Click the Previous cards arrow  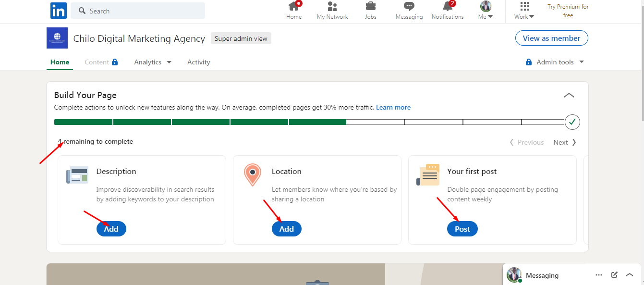pos(526,142)
